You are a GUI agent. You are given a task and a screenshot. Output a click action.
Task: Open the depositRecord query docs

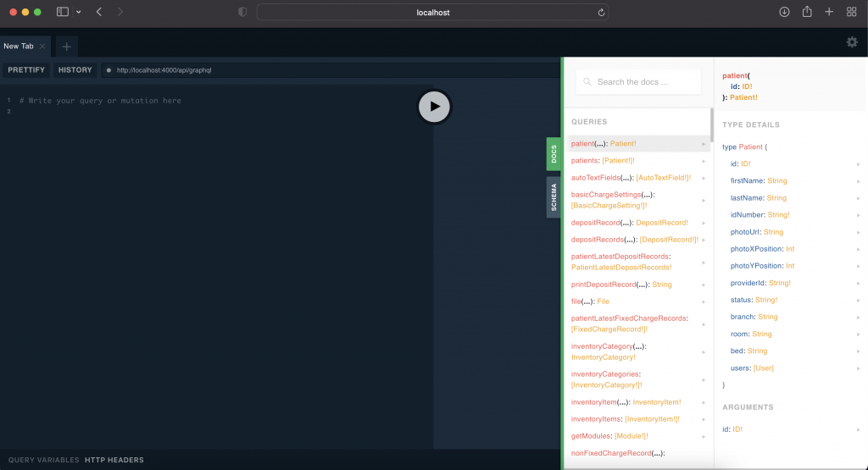point(638,223)
